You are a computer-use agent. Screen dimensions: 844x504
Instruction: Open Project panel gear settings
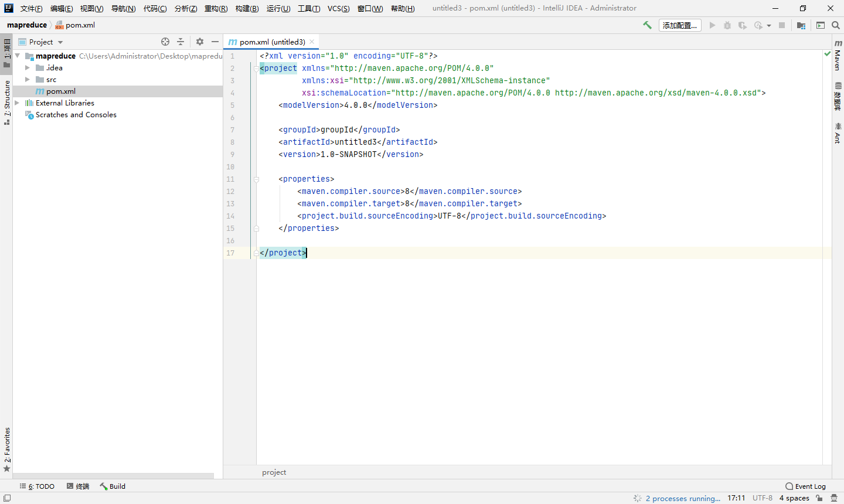tap(200, 42)
